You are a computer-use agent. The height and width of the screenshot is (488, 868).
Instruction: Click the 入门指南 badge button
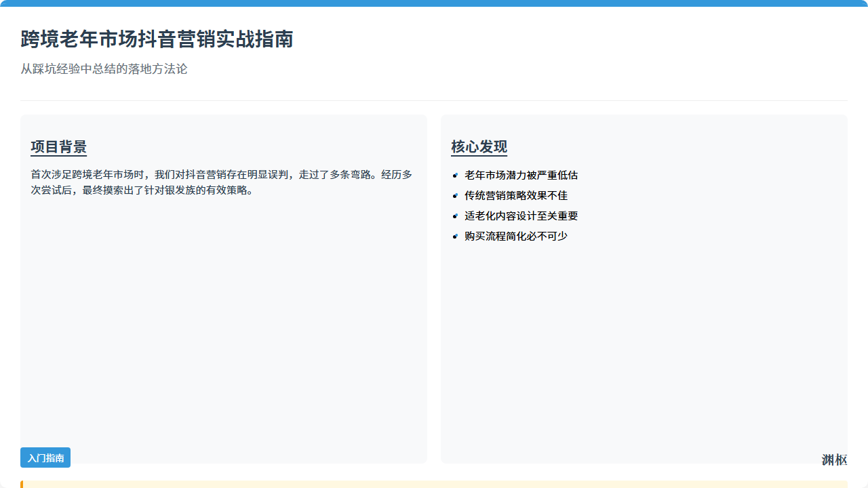pos(45,457)
